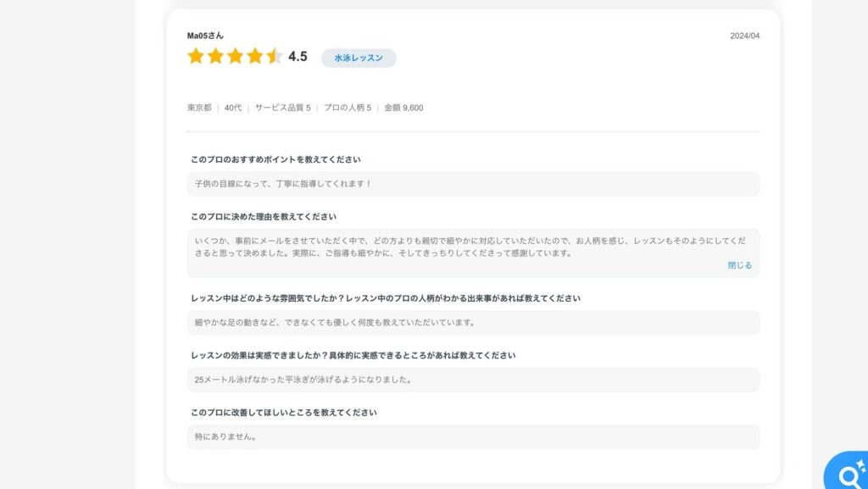
Task: Click the fourth gold rating star
Action: click(254, 56)
